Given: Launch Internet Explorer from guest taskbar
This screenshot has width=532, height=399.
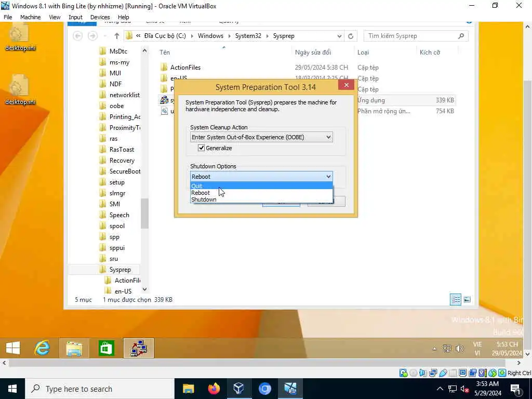Looking at the screenshot, I should [43, 348].
